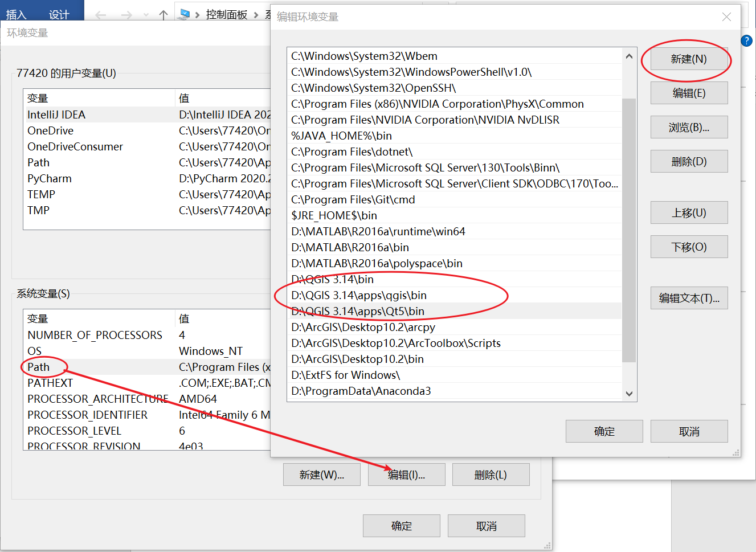Select TEMP user variable row
Viewport: 756px width, 552px height.
[x=147, y=194]
